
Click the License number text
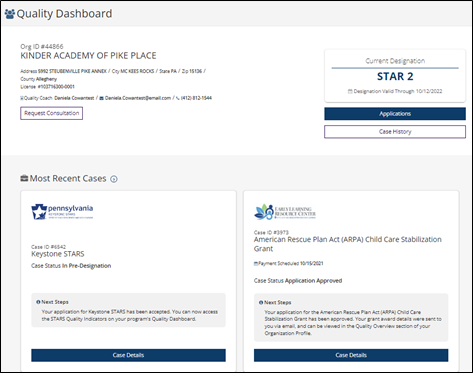(x=47, y=87)
